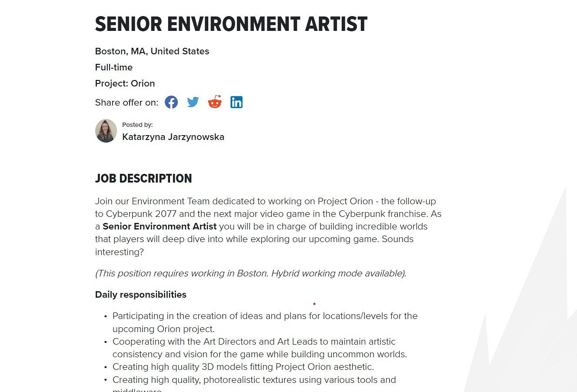
Task: Select the Project: Orion label
Action: tap(125, 83)
